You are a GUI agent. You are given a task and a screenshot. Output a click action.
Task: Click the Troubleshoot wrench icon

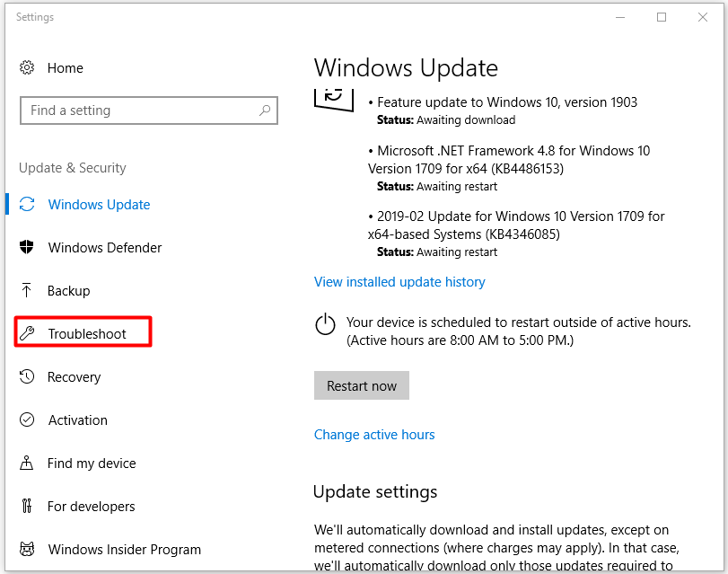tap(27, 334)
